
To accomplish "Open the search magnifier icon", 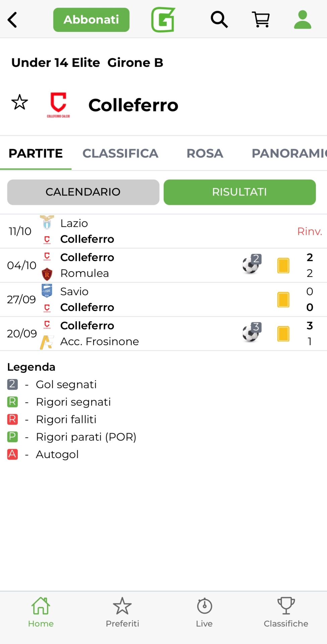I will [219, 19].
